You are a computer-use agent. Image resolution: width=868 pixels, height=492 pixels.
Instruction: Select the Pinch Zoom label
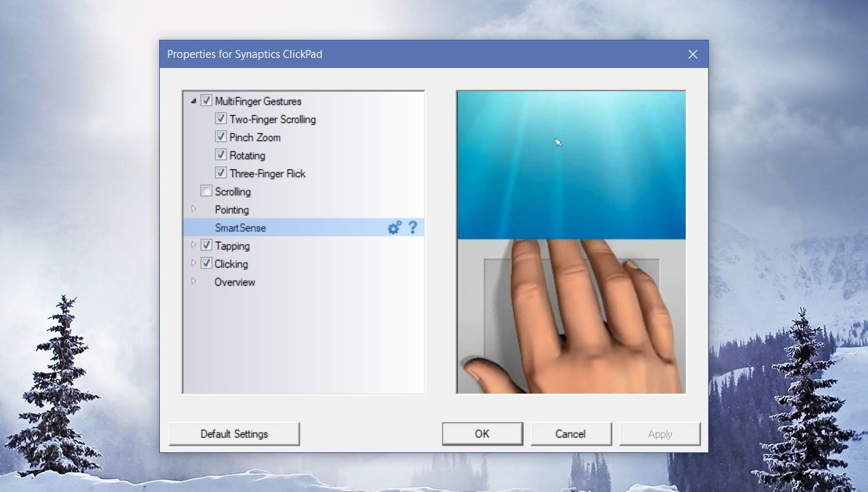(x=255, y=137)
